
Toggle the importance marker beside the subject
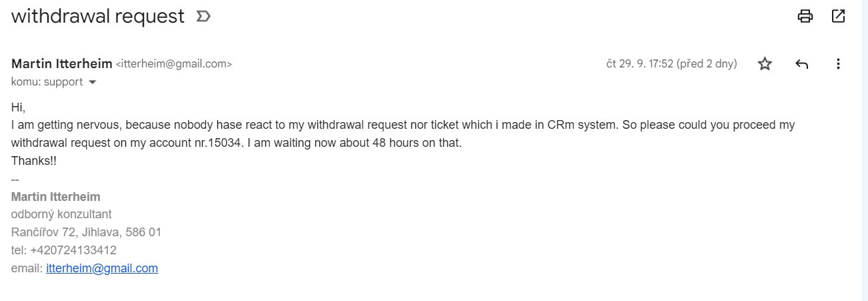coord(203,17)
